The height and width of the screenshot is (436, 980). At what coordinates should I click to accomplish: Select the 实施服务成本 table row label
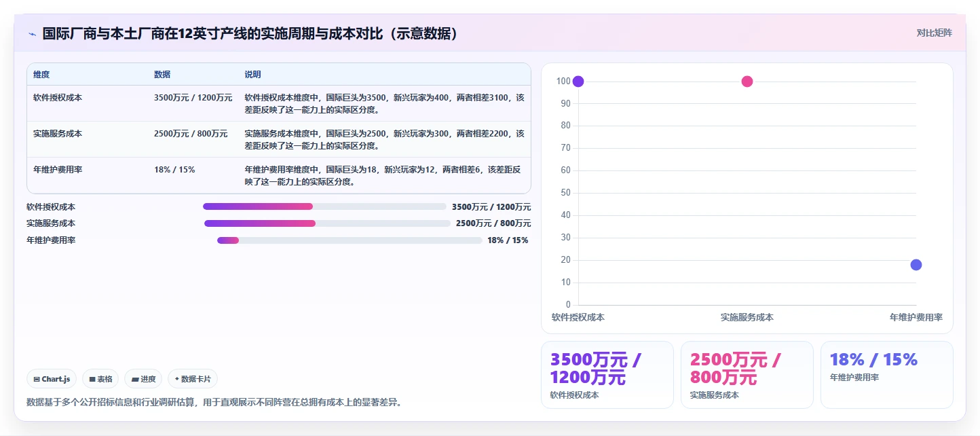point(58,134)
